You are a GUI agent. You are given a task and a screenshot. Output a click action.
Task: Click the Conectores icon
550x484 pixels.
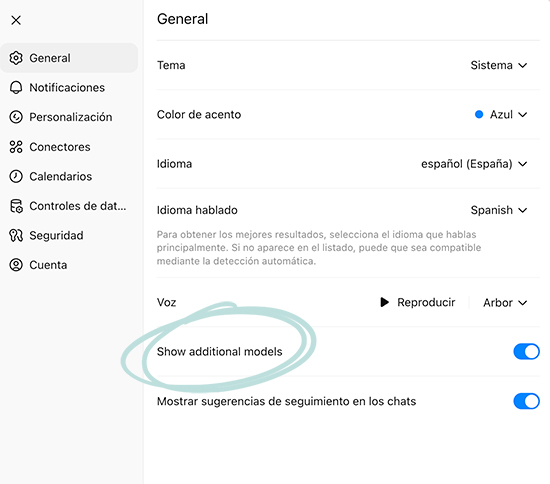click(x=16, y=147)
